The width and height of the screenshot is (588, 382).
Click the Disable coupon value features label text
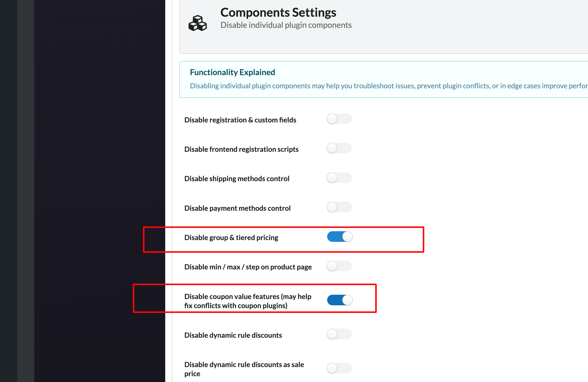pos(248,301)
